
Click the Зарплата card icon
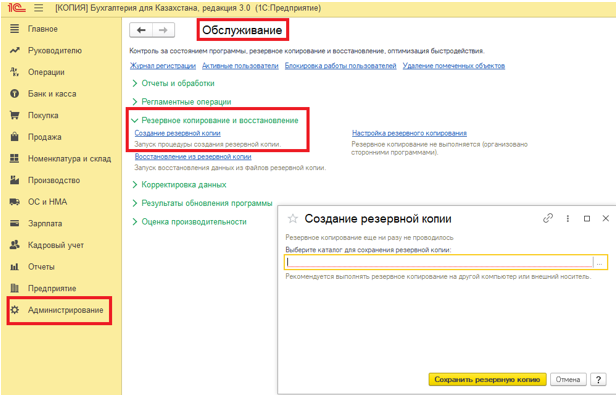click(15, 223)
